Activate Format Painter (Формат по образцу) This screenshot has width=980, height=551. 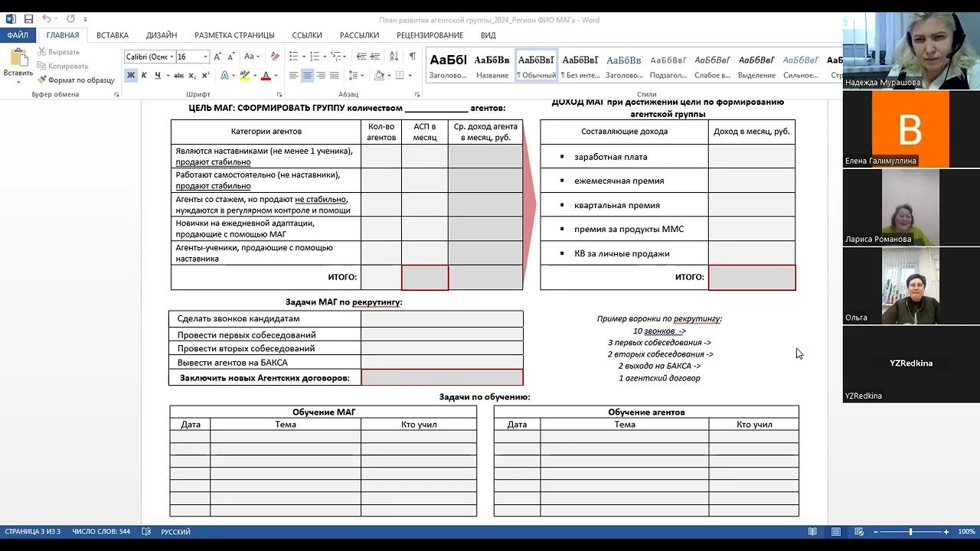76,80
